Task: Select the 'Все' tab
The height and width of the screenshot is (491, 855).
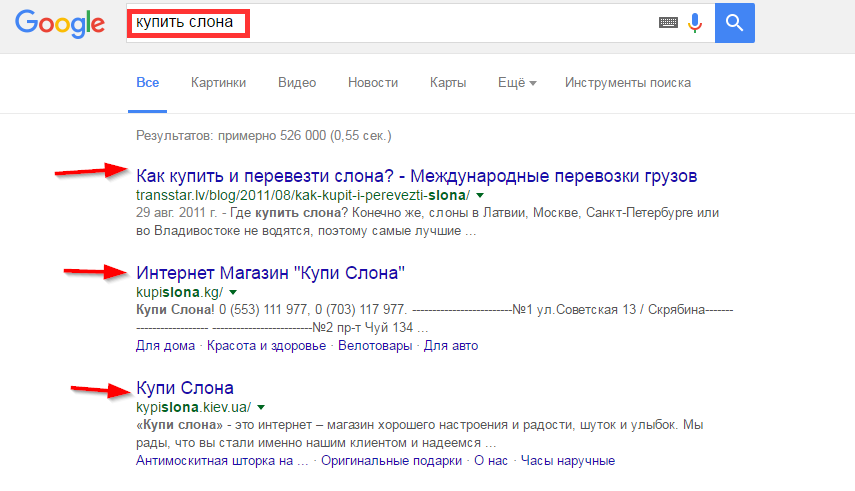Action: pos(147,82)
